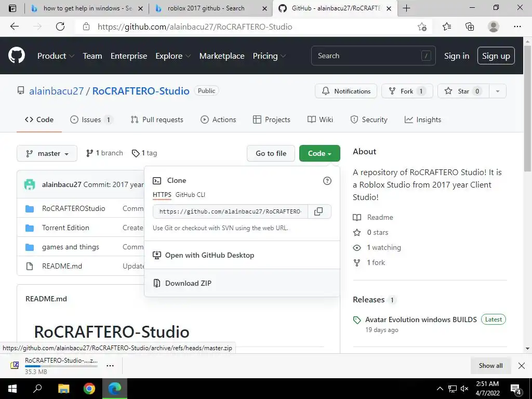532x399 pixels.
Task: Open the README.md file
Action: [x=62, y=266]
